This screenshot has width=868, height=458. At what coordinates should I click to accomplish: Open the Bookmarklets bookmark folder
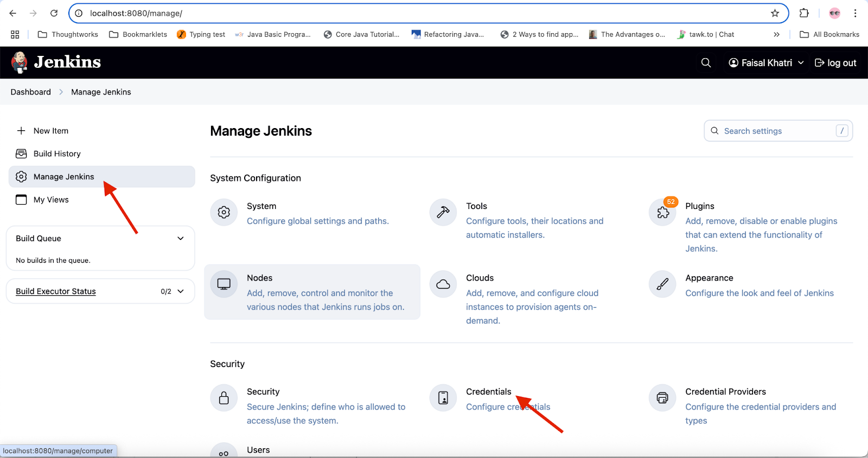(x=138, y=34)
